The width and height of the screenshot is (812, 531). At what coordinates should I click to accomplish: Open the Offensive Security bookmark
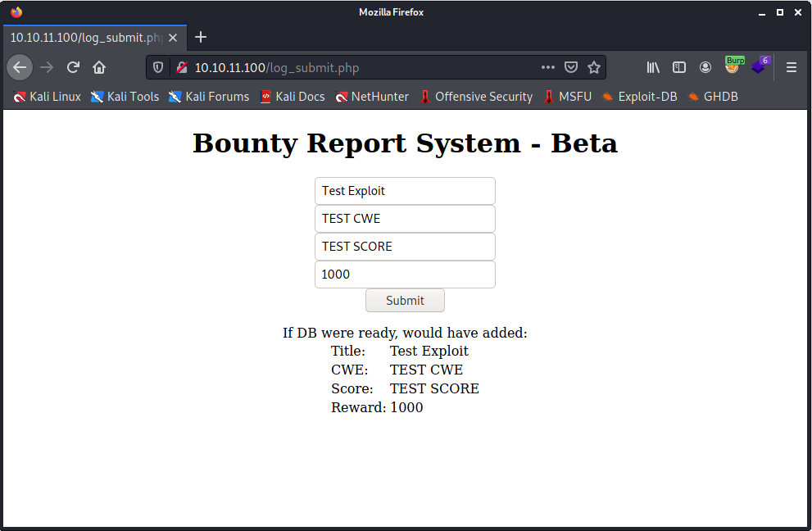[476, 97]
